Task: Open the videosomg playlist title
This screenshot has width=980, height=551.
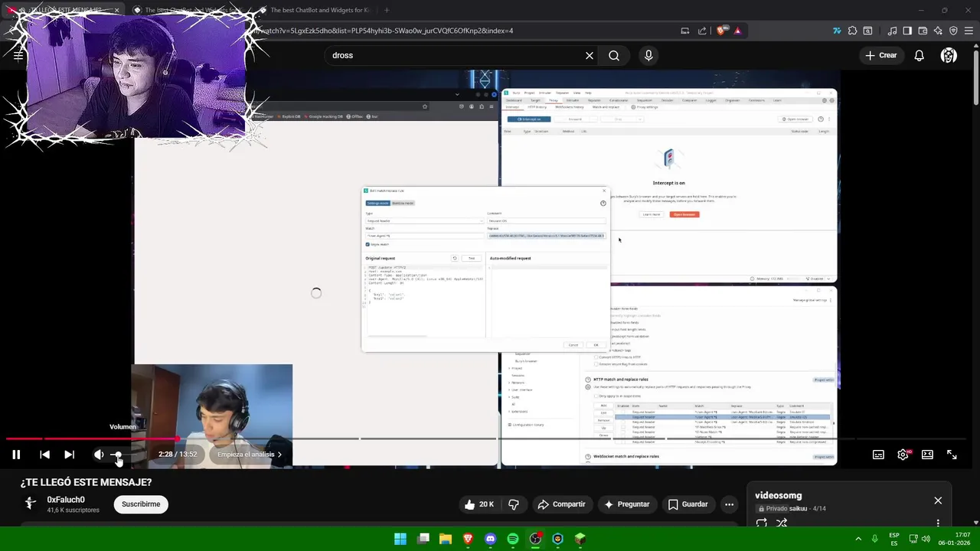Action: [x=778, y=495]
